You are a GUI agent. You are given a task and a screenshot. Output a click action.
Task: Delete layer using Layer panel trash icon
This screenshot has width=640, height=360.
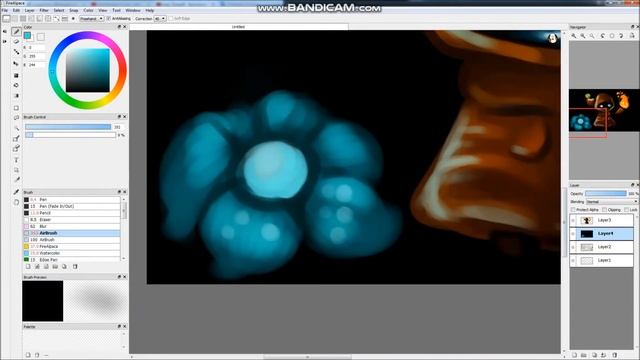(x=615, y=355)
